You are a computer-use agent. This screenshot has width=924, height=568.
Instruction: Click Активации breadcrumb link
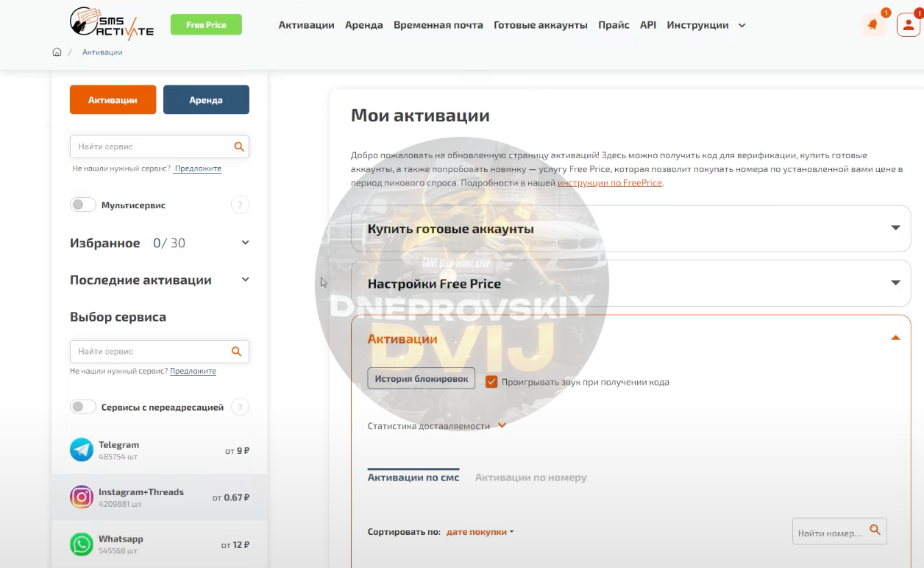coord(102,52)
